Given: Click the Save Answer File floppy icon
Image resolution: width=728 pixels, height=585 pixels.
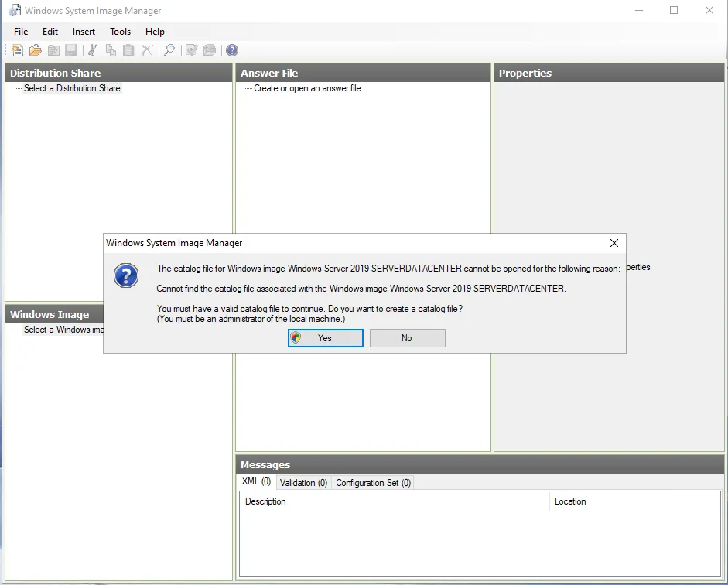Looking at the screenshot, I should 71,50.
